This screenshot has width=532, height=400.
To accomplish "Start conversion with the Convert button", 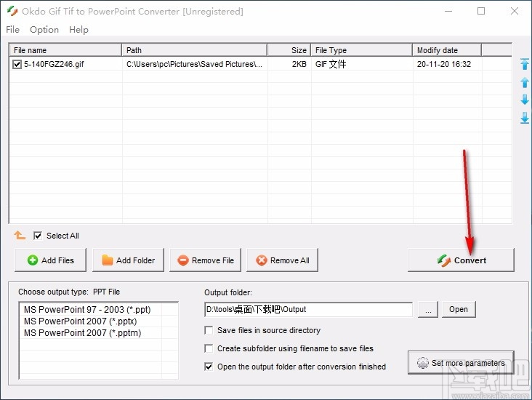I will pos(461,260).
